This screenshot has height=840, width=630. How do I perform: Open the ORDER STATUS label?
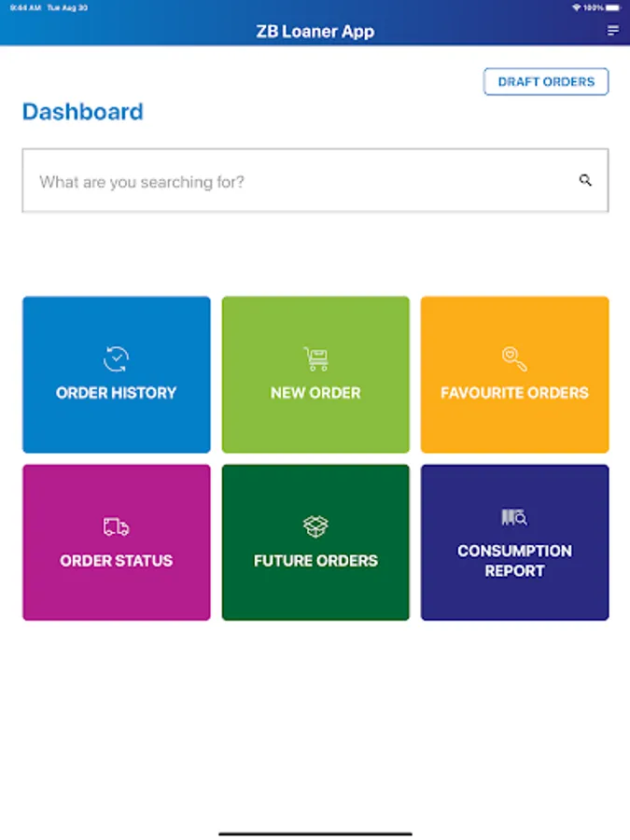[117, 561]
